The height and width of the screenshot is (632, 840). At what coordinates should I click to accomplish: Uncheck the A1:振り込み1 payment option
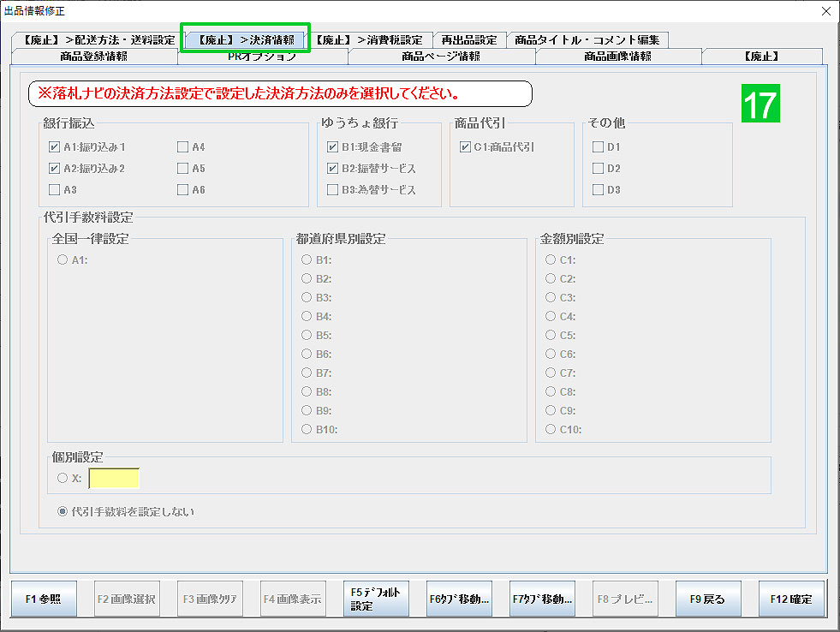click(x=55, y=146)
